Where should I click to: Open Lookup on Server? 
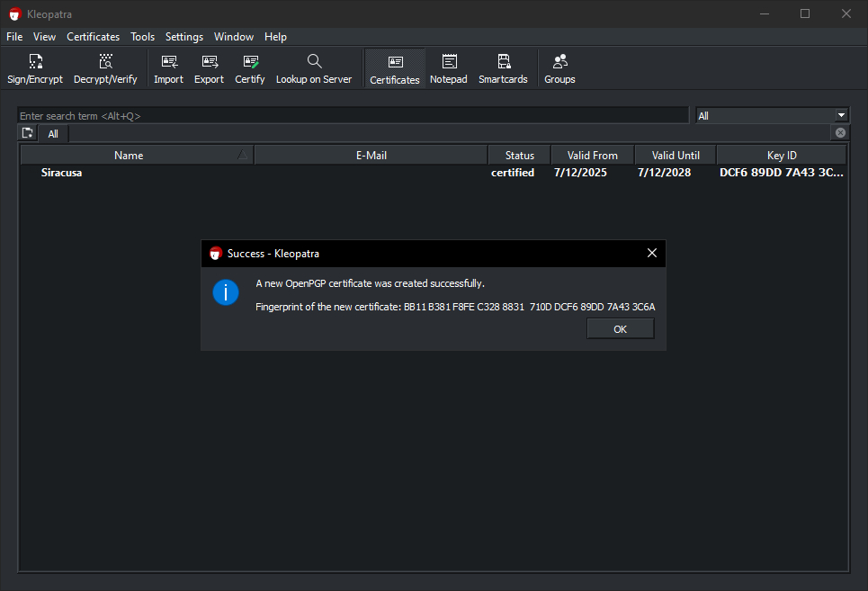pyautogui.click(x=314, y=68)
